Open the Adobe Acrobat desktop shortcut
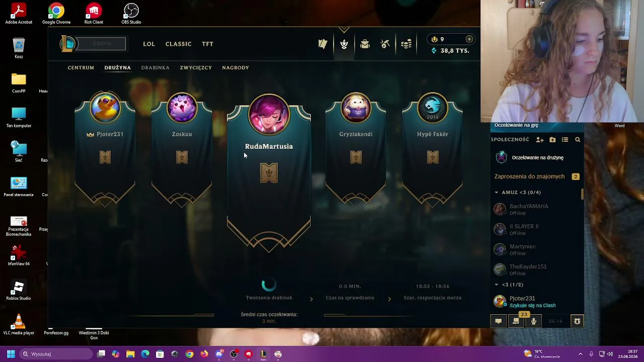The image size is (644, 362). pyautogui.click(x=19, y=14)
